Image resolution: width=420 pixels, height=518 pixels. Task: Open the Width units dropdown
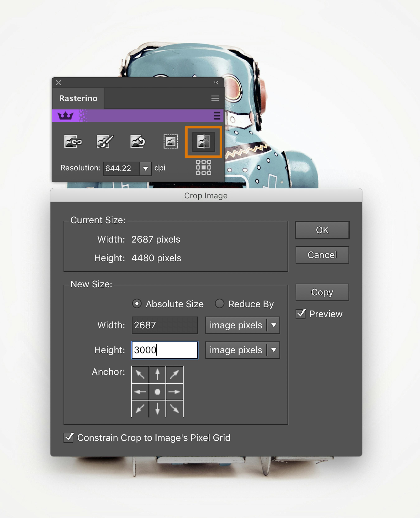(274, 325)
